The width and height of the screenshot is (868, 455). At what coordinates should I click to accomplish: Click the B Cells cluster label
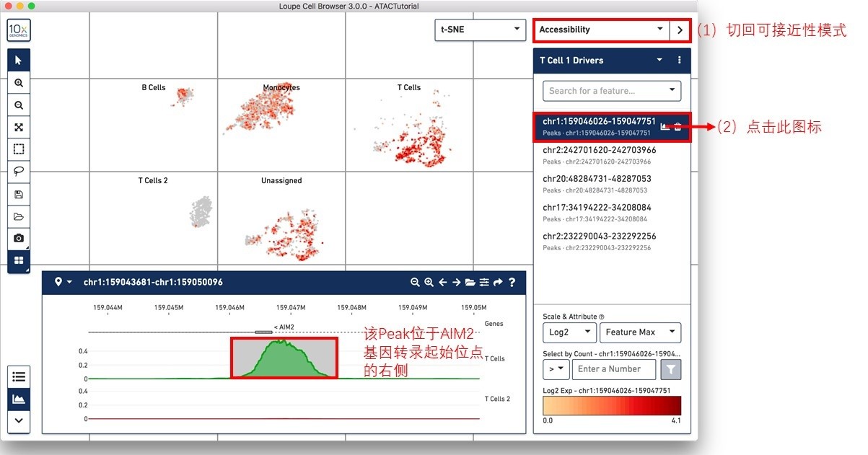[x=154, y=88]
